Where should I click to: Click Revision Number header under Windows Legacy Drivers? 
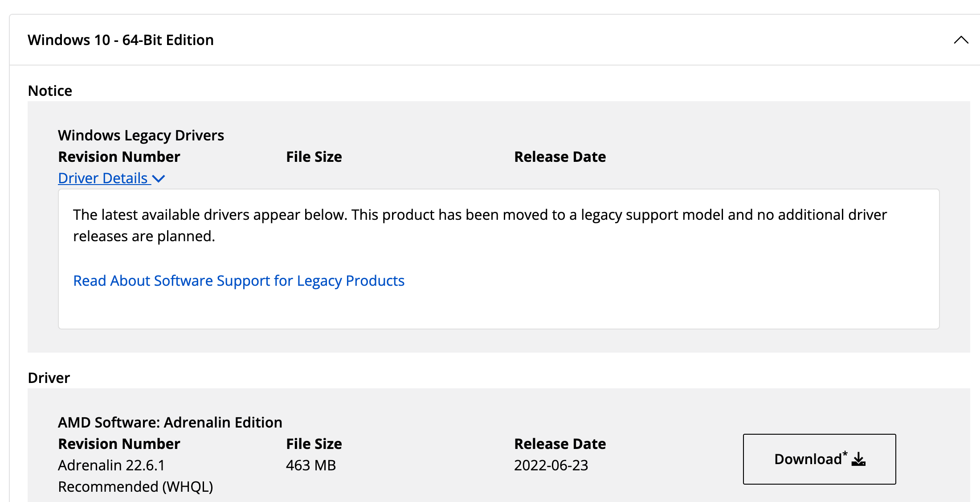[119, 157]
